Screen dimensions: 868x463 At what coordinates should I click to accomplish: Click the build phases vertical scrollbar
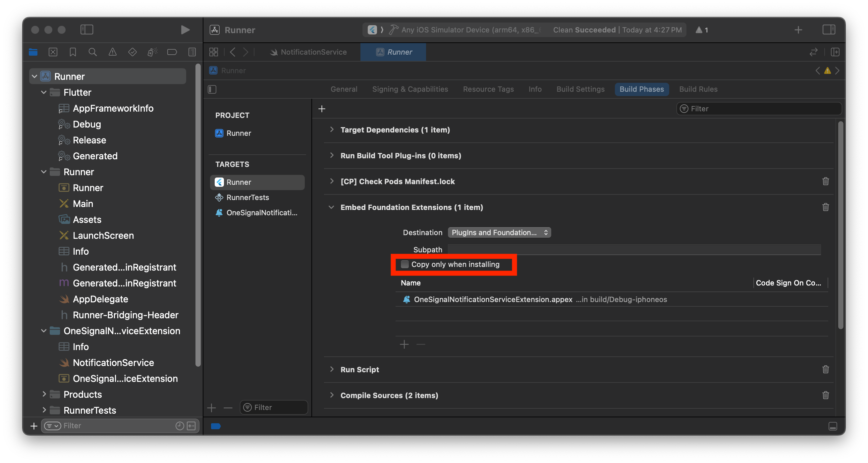[x=840, y=225]
